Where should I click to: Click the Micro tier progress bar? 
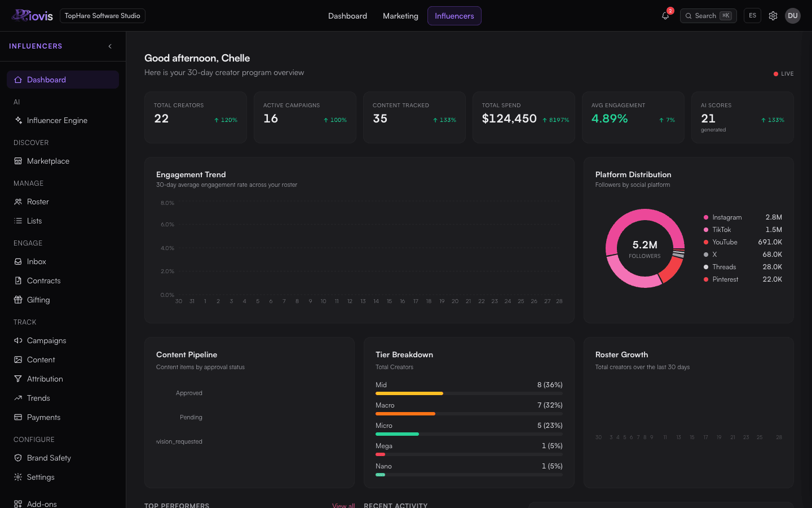(469, 434)
